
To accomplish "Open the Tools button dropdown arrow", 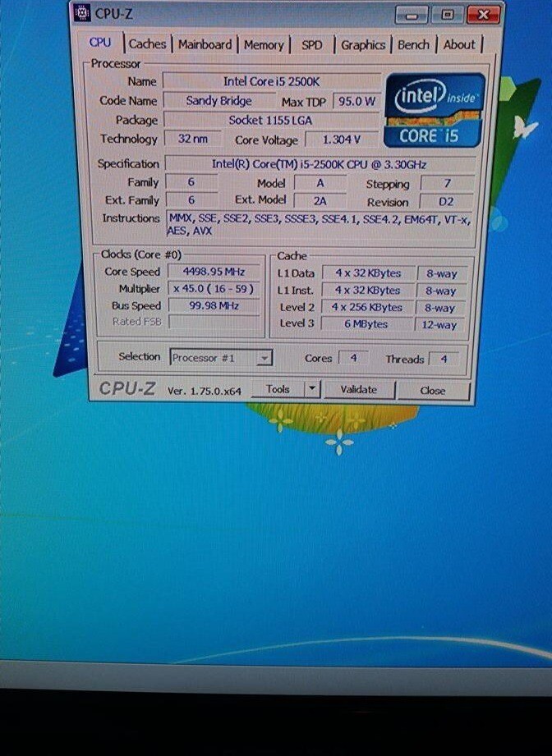I will tap(312, 388).
